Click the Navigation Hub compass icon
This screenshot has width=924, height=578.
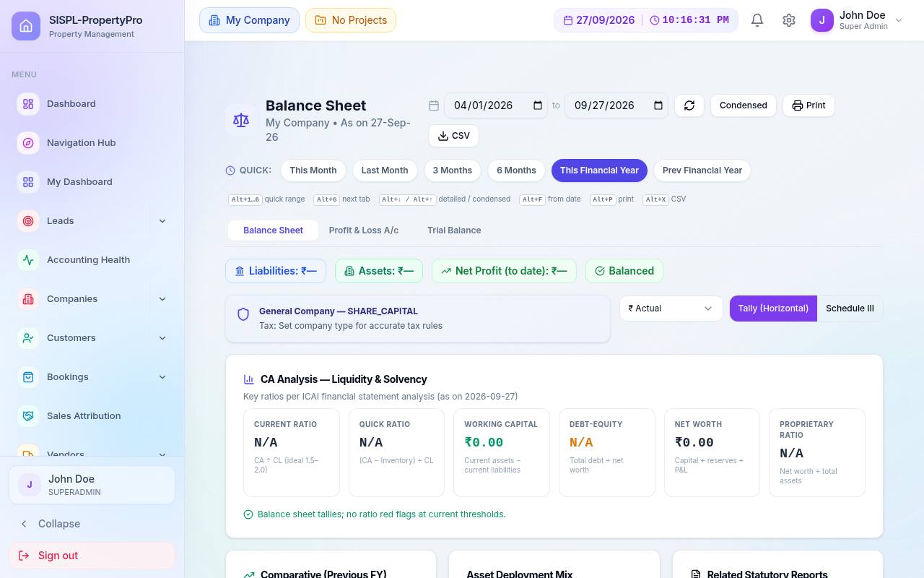click(x=28, y=143)
